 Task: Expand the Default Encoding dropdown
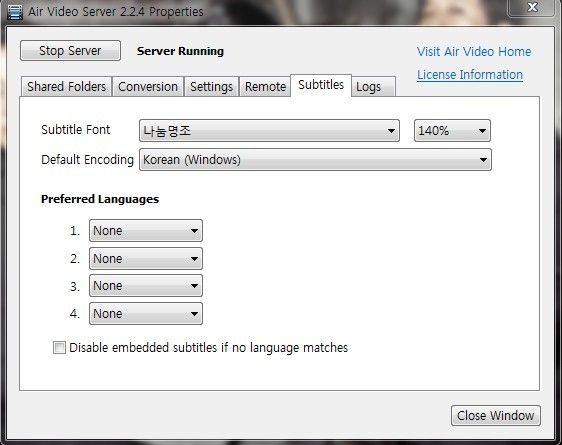pos(315,159)
